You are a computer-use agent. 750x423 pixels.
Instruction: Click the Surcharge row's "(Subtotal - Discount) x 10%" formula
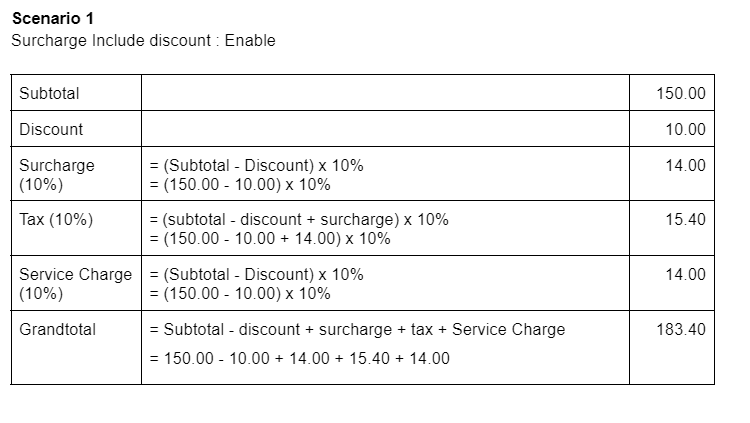click(256, 165)
